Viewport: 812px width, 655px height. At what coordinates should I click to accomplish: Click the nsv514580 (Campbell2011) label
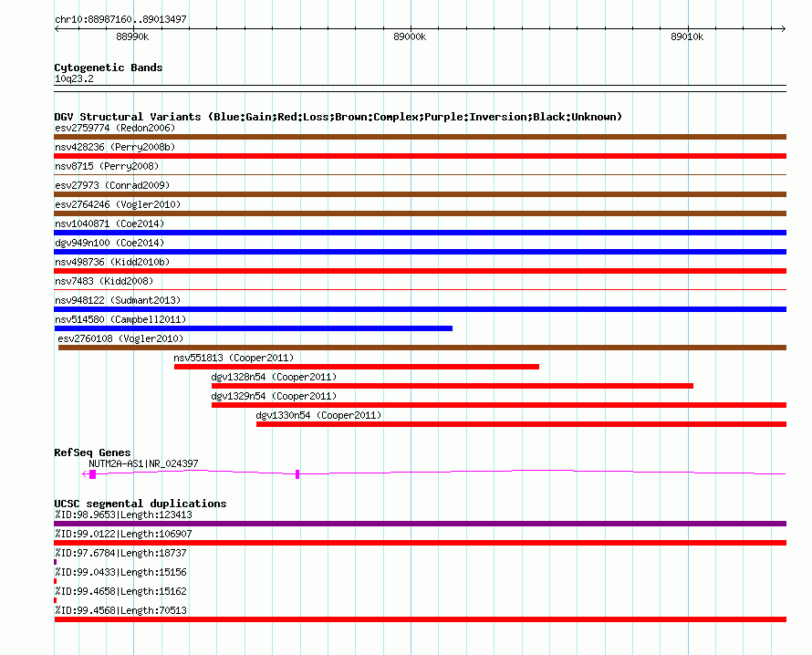click(x=120, y=319)
